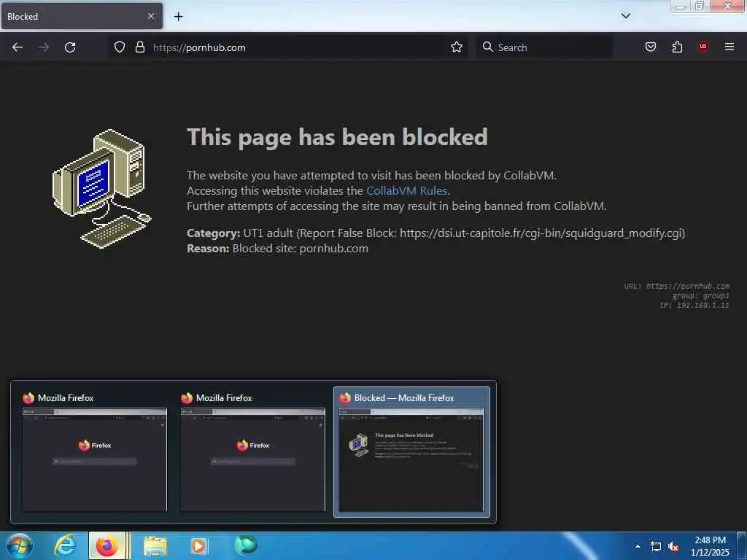Open the green round taskbar app icon

tap(246, 545)
